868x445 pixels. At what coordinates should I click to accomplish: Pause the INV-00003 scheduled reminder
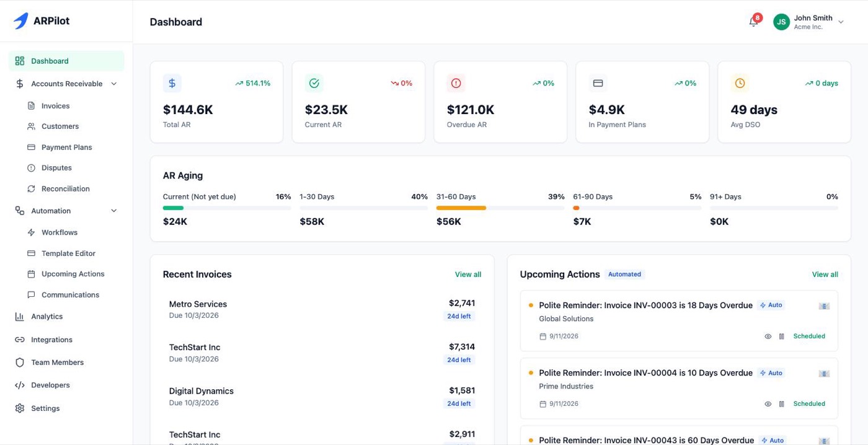click(781, 337)
